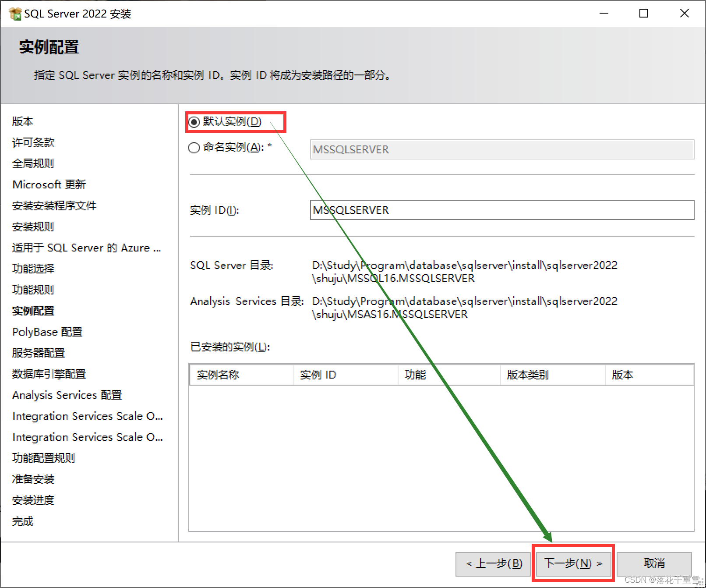The image size is (706, 588).
Task: Close the SQL Server 2022 安装 window
Action: pos(684,14)
